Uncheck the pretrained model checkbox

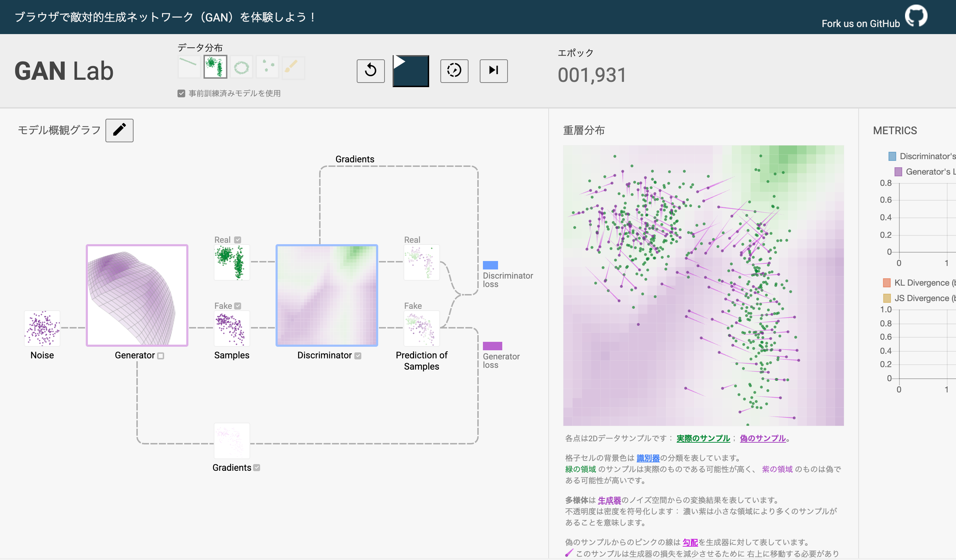tap(181, 93)
